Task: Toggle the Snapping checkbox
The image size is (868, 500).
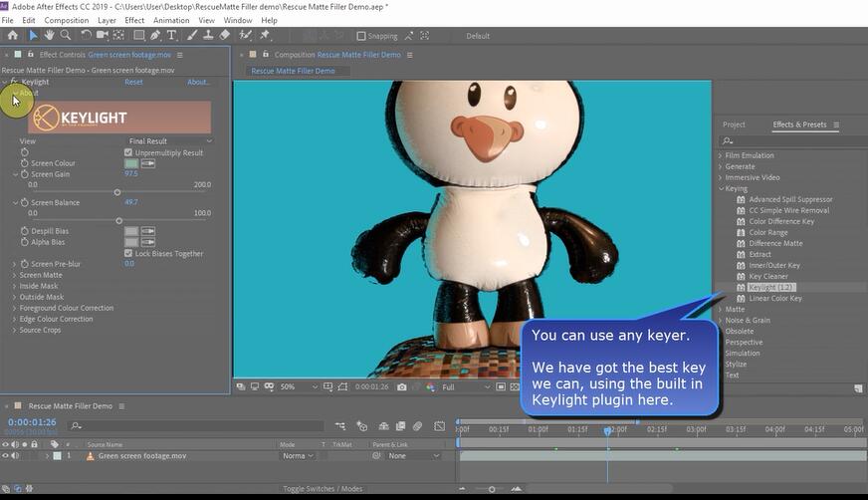Action: click(361, 36)
